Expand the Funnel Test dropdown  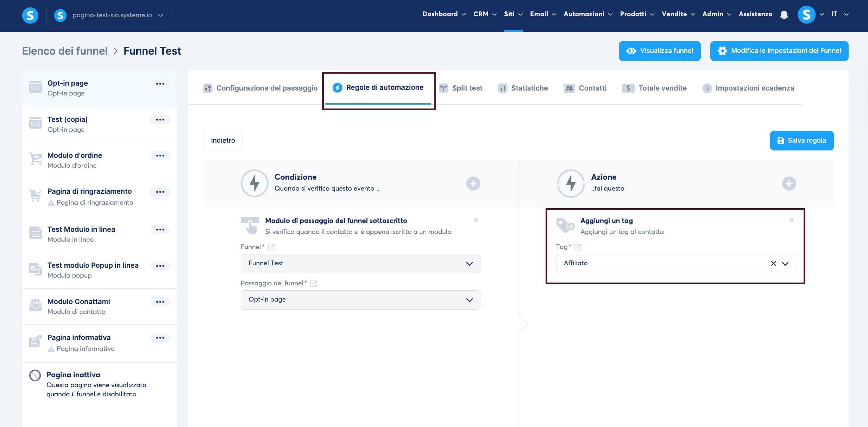(360, 264)
